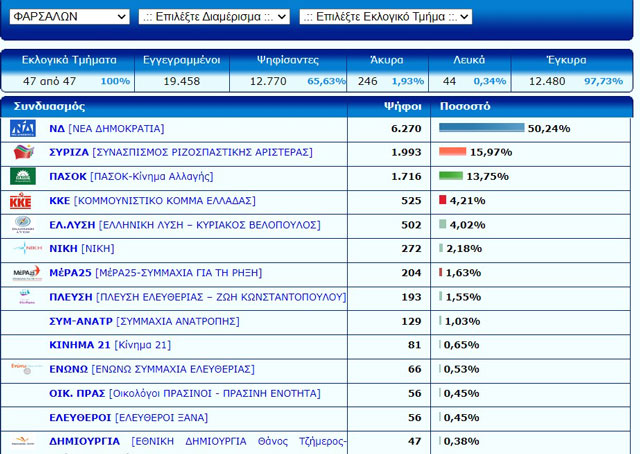The image size is (640, 454).
Task: Click the Ψήφοι column header
Action: (400, 105)
